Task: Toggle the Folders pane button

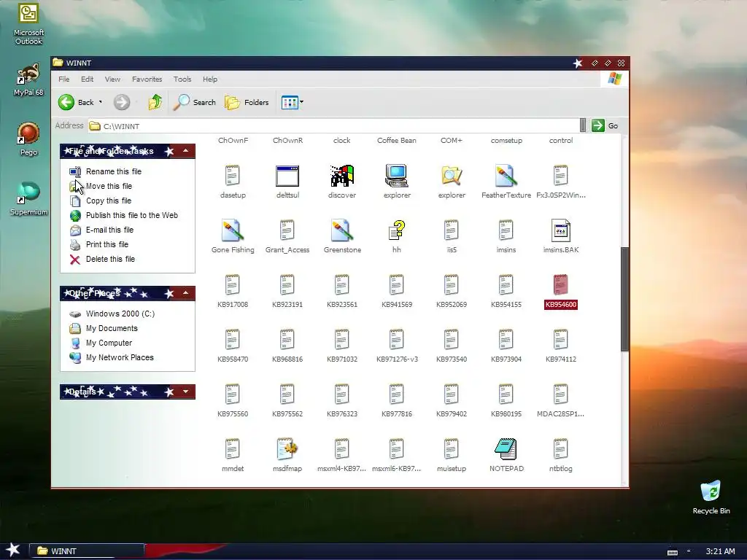Action: [x=247, y=102]
